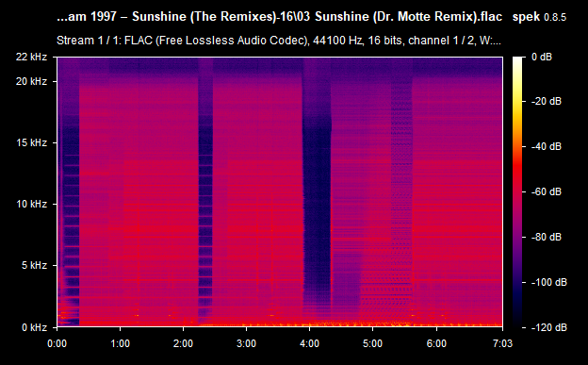Image resolution: width=588 pixels, height=365 pixels.
Task: Click the dark quiet spectrogram section near 4:00
Action: pos(317,191)
